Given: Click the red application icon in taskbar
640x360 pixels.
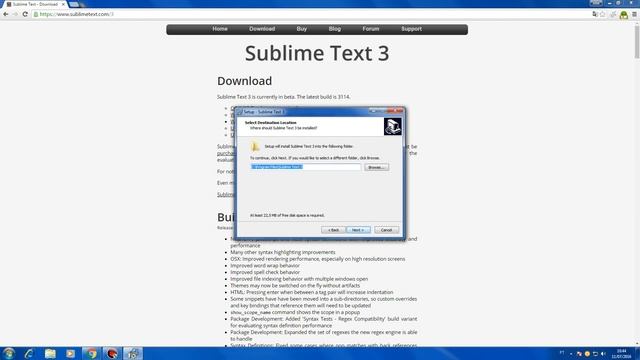Looking at the screenshot, I should pos(112,353).
